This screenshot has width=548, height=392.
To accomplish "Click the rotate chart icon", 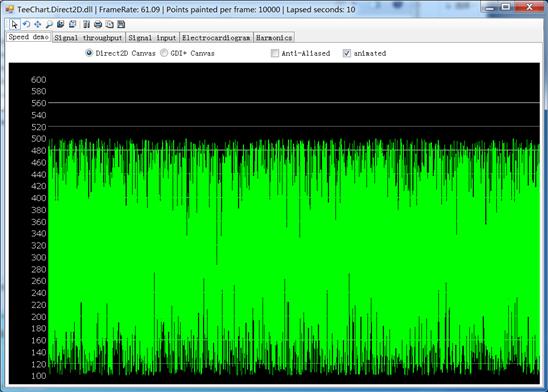I will [x=26, y=24].
